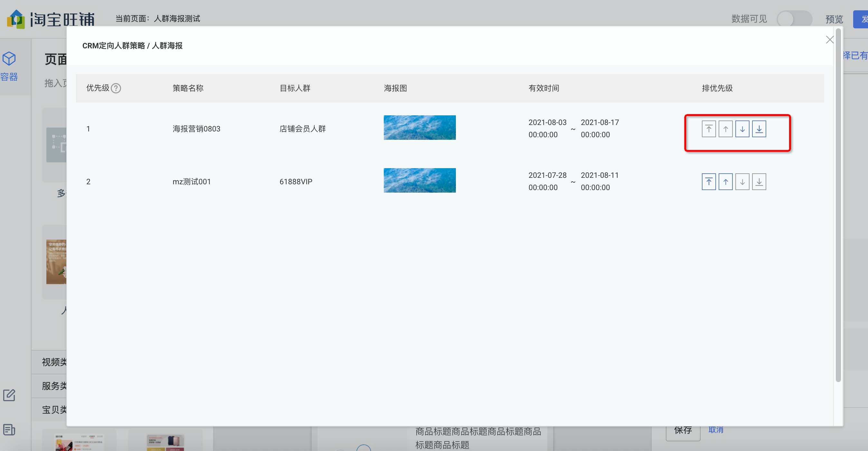Viewport: 868px width, 451px height.
Task: Click end date 2021-08-17
Action: click(600, 122)
